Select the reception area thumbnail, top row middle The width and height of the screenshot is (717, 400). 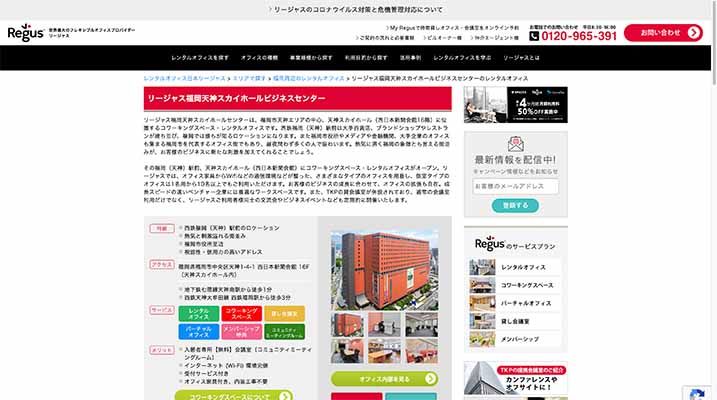pos(385,325)
